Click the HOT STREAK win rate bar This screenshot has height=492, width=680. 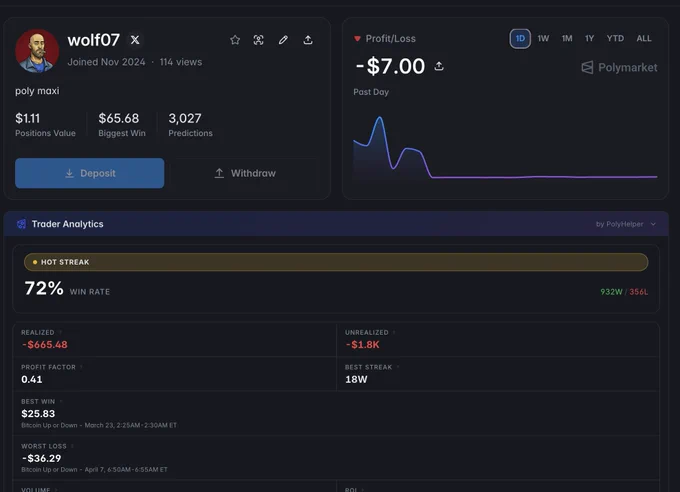tap(336, 262)
